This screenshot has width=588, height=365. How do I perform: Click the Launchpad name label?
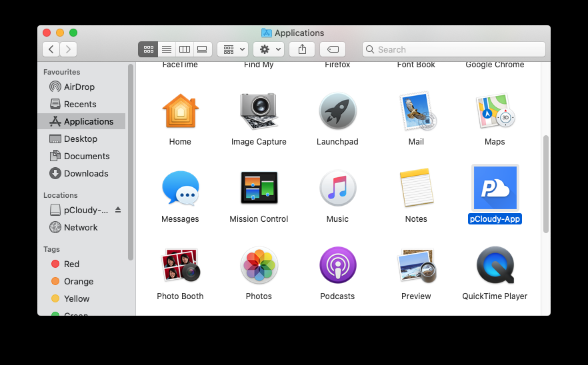tap(337, 142)
